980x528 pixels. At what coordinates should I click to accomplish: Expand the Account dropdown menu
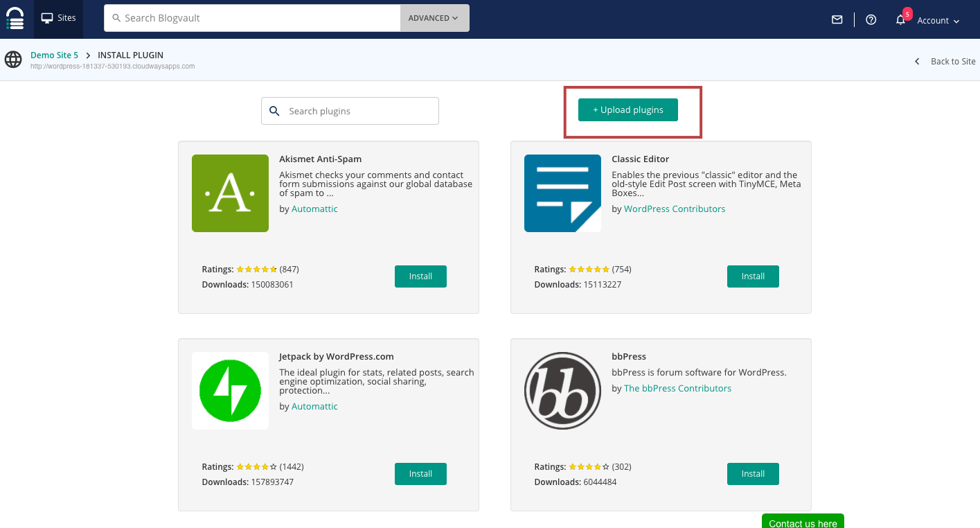[x=938, y=21]
